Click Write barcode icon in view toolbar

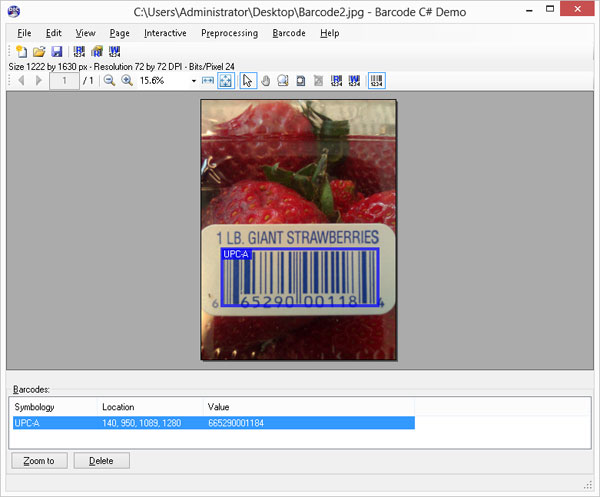point(354,80)
